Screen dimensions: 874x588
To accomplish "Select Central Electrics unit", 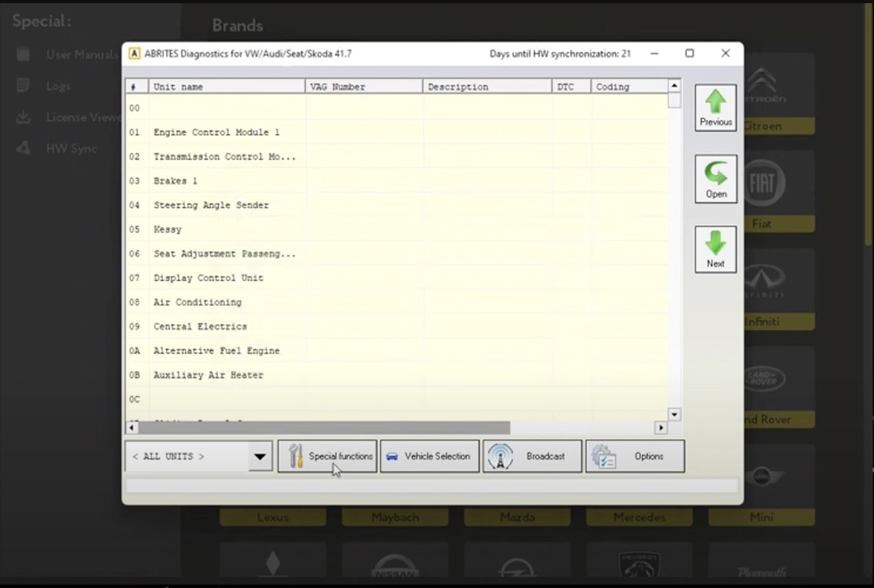I will click(397, 327).
